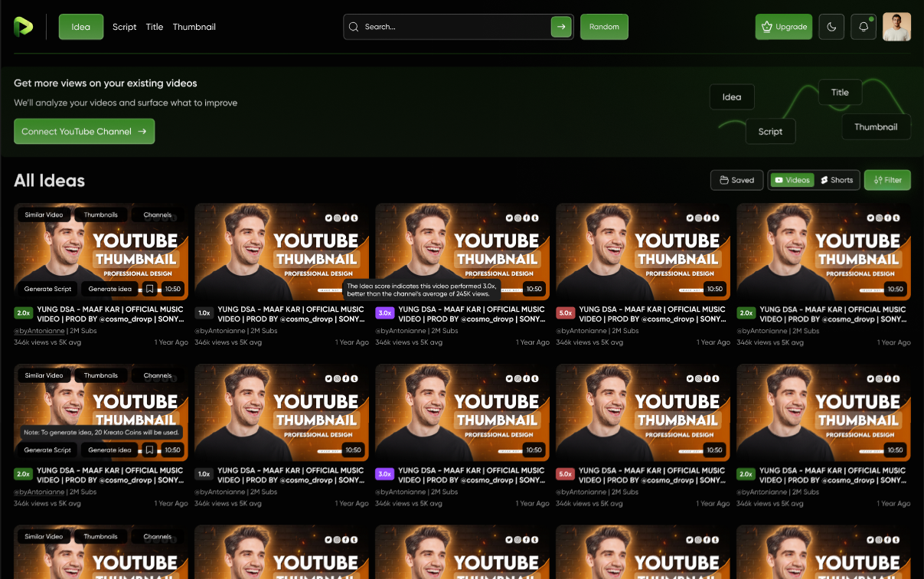Click the Kreato logo icon
The width and height of the screenshot is (924, 579).
coord(23,27)
